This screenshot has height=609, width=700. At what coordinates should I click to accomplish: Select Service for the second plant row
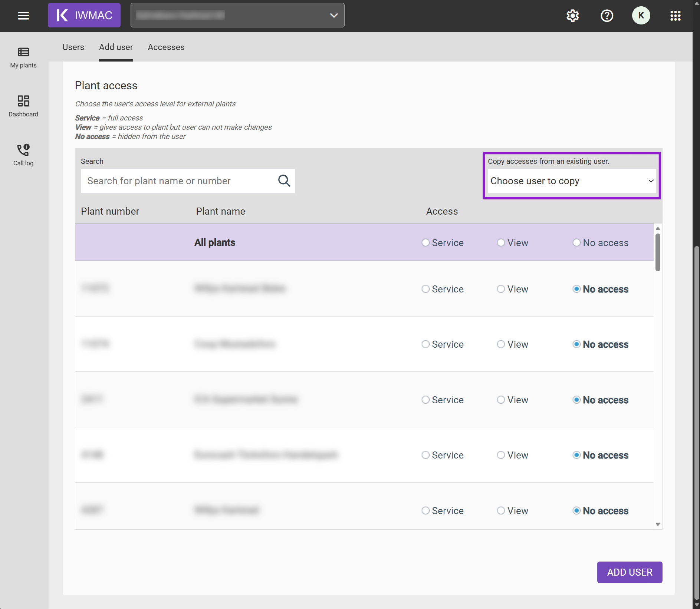[425, 344]
